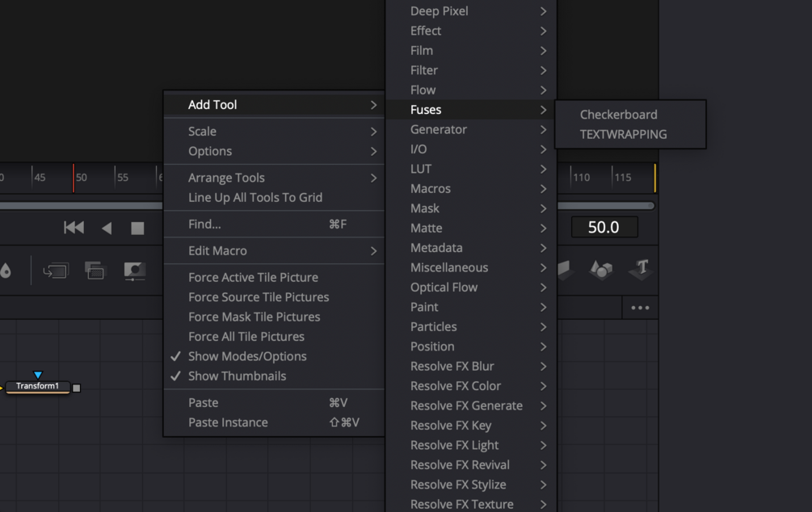This screenshot has height=512, width=812.
Task: Choose TEXTWRAPPING fuse
Action: [x=623, y=134]
